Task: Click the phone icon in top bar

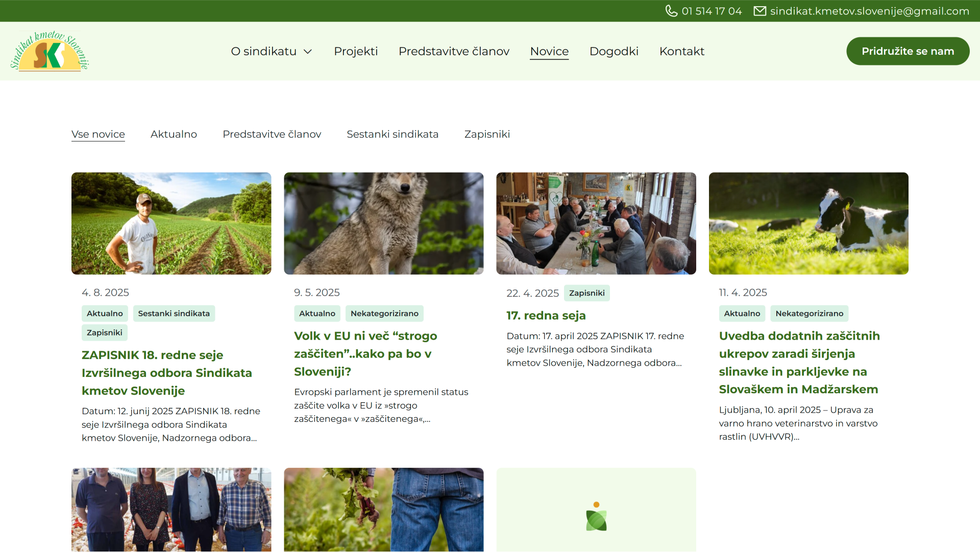Action: [x=671, y=11]
